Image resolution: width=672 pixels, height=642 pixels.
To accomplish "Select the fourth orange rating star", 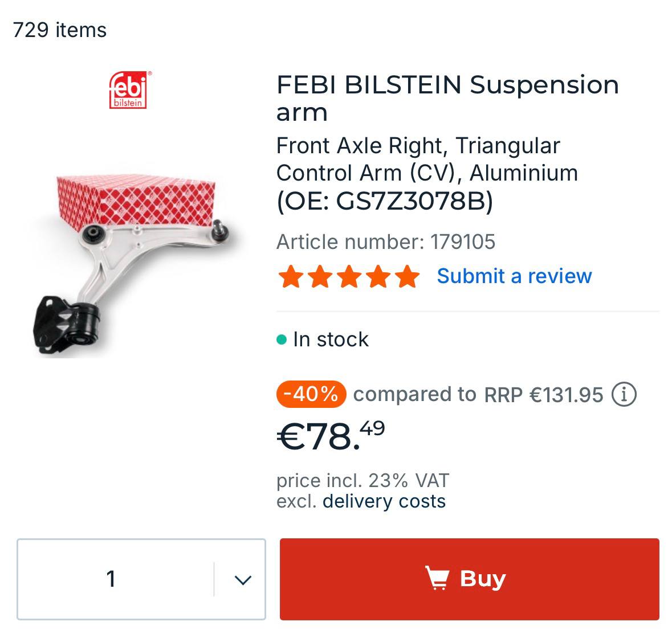I will [x=378, y=277].
